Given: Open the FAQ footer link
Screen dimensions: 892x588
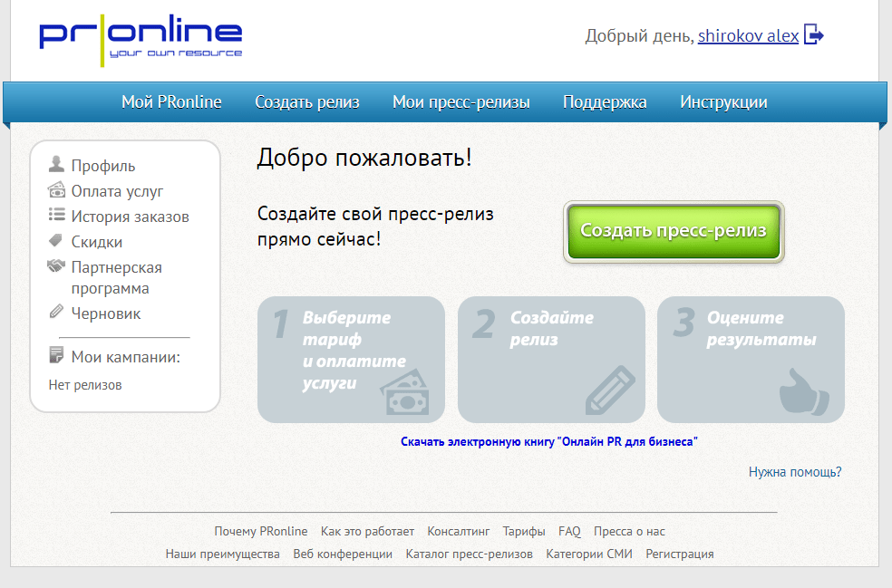Looking at the screenshot, I should 569,531.
